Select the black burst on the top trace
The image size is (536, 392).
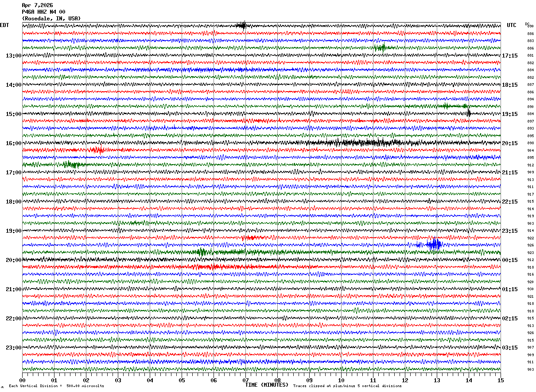pyautogui.click(x=241, y=25)
